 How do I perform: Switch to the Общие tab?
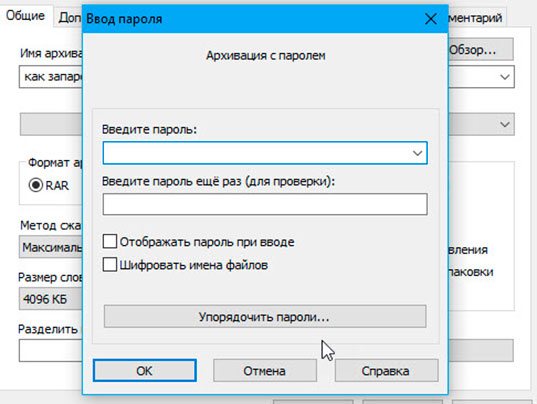tap(25, 16)
